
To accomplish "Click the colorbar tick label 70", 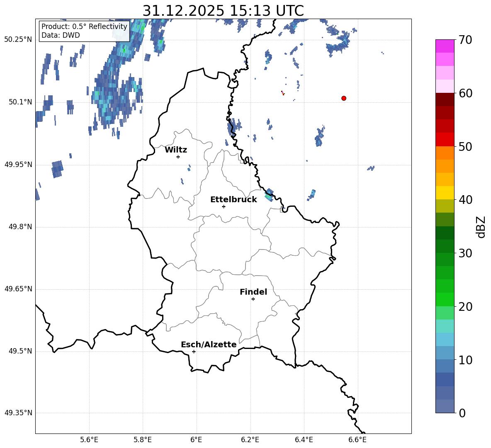I will coord(465,40).
